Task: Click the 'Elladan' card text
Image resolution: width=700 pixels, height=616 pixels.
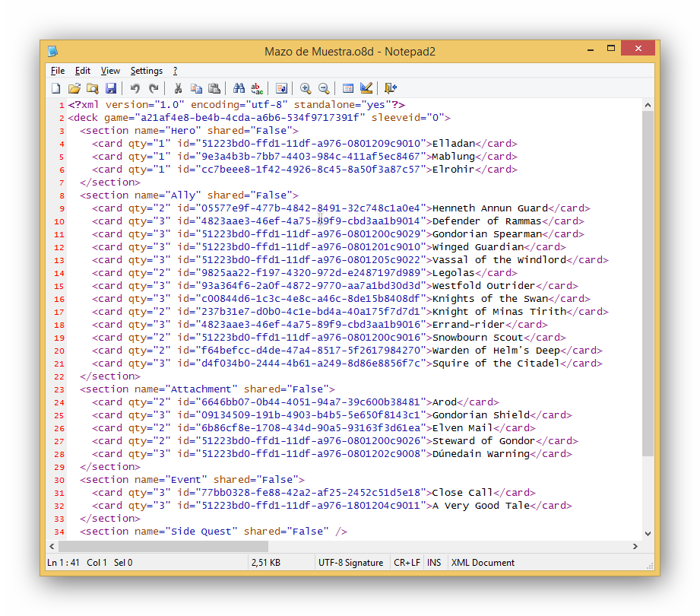Action: coord(454,144)
